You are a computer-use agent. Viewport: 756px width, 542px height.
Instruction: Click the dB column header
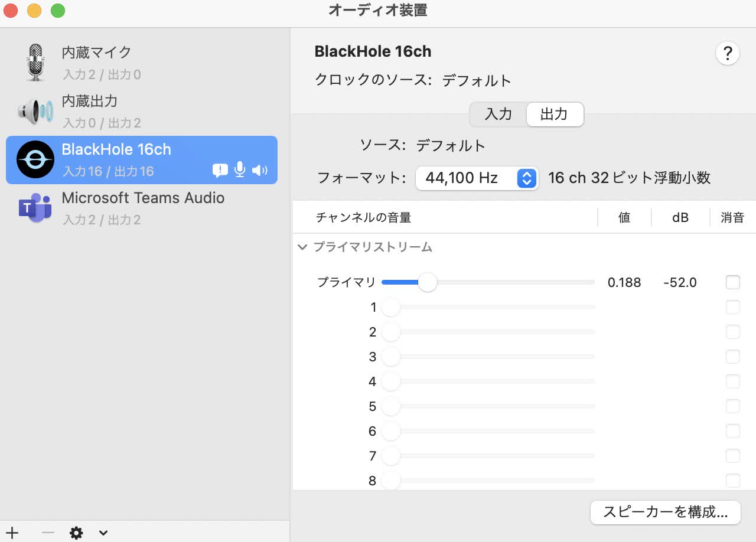pos(680,217)
